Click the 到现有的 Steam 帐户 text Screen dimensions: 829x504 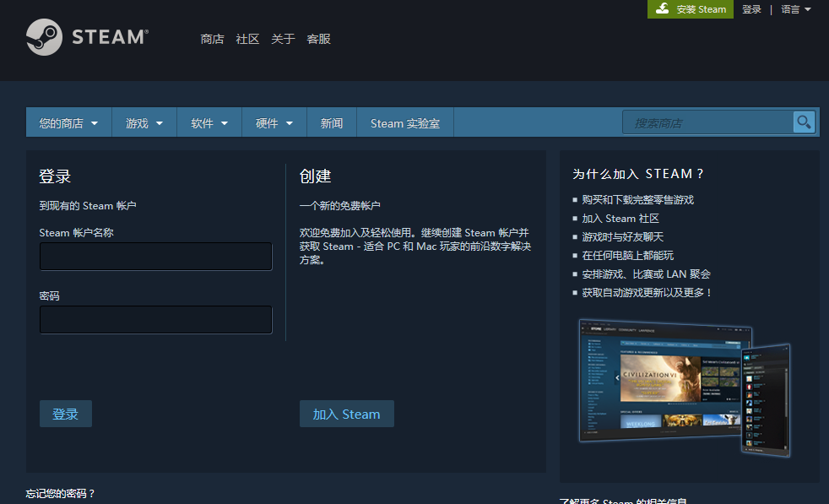88,206
